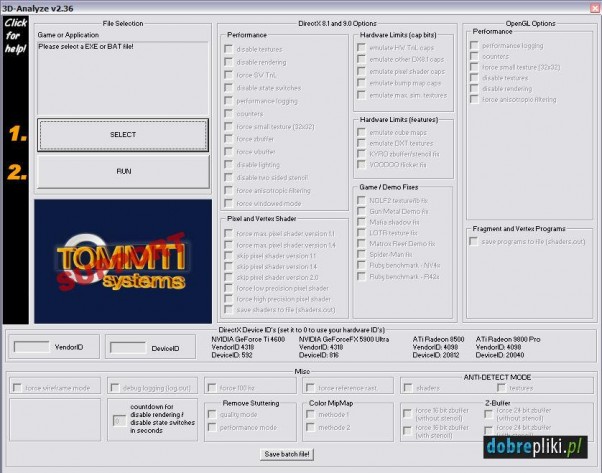The height and width of the screenshot is (473, 602).
Task: Toggle emulate max. sim. textures
Action: click(x=361, y=95)
